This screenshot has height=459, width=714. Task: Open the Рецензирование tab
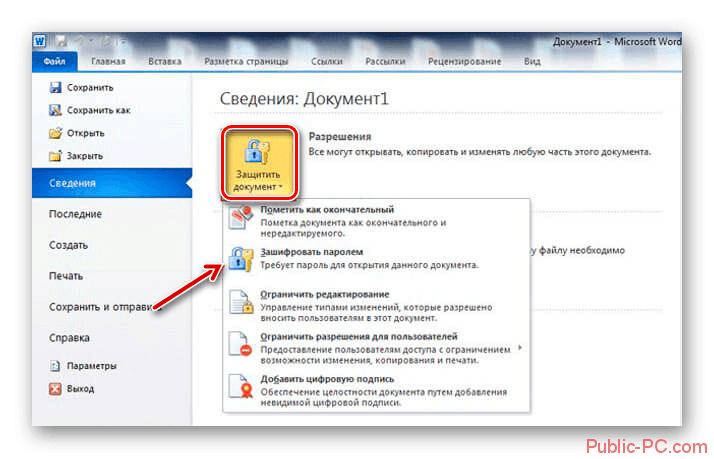(464, 61)
